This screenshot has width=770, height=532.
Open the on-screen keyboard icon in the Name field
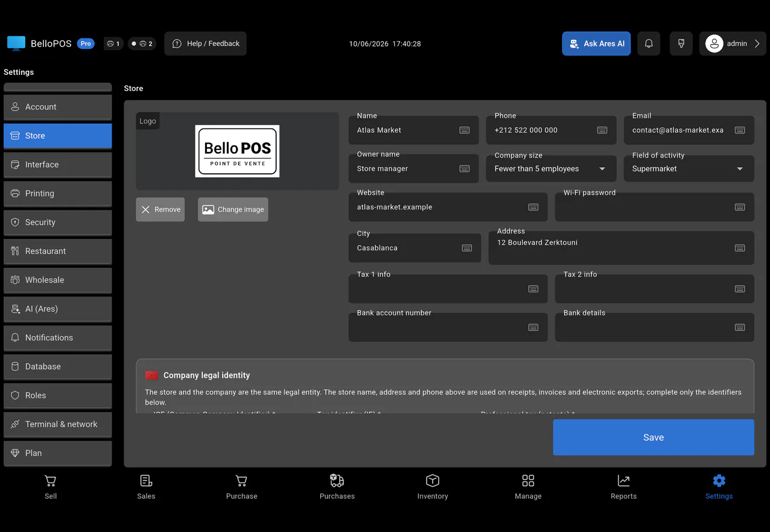click(x=465, y=130)
